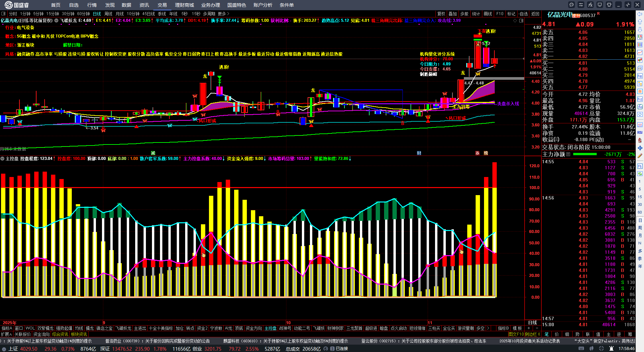The image size is (644, 352).
Task: Open the multi-window icon in right sidebar
Action: [x=640, y=68]
